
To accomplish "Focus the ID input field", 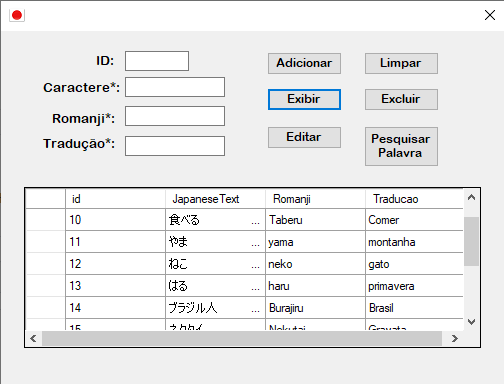I will [157, 61].
